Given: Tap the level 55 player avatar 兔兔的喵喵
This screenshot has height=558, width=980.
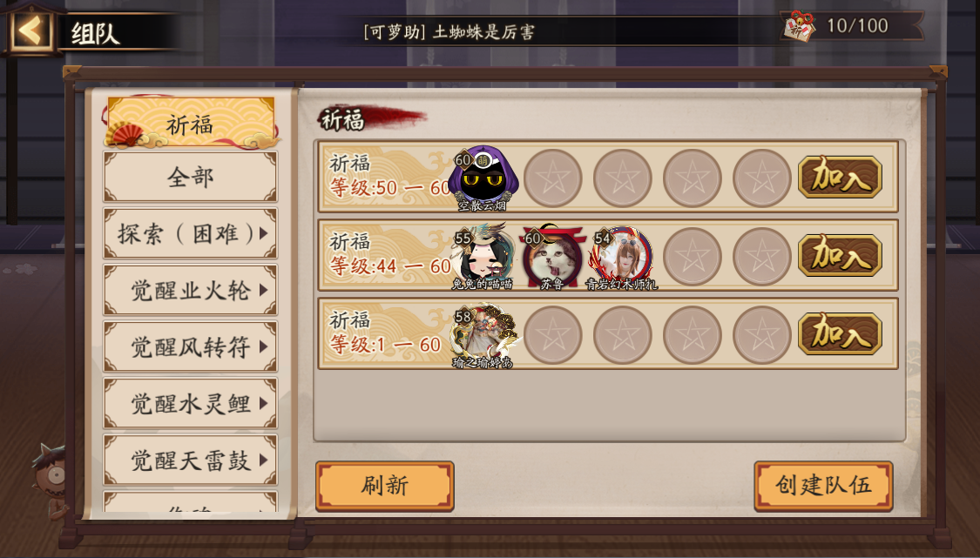Looking at the screenshot, I should click(483, 256).
